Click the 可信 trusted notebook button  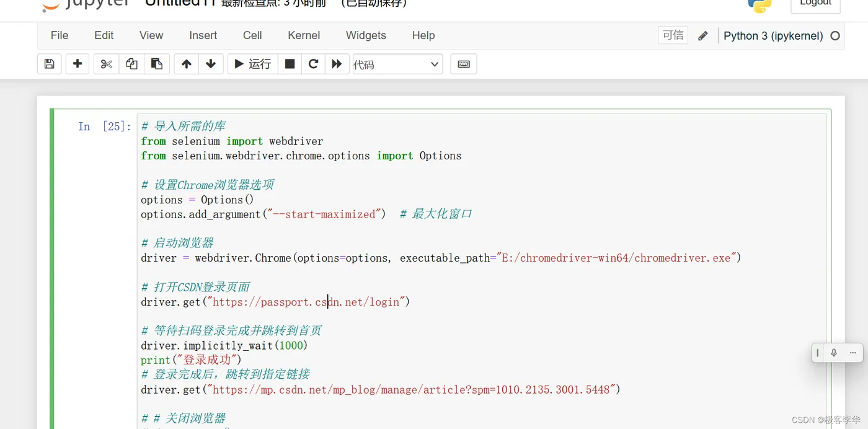pos(673,35)
